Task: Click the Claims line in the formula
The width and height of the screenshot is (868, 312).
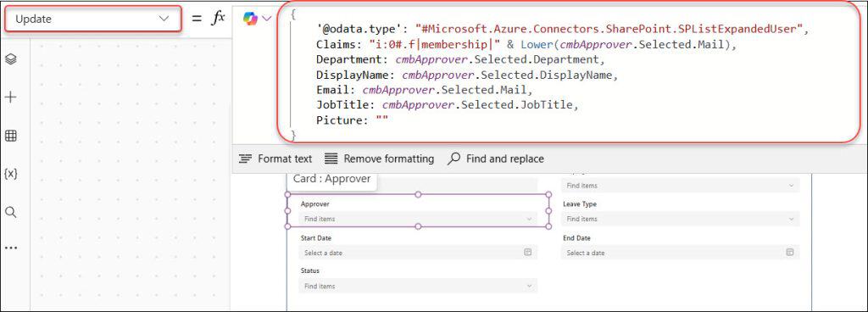Action: (x=526, y=44)
